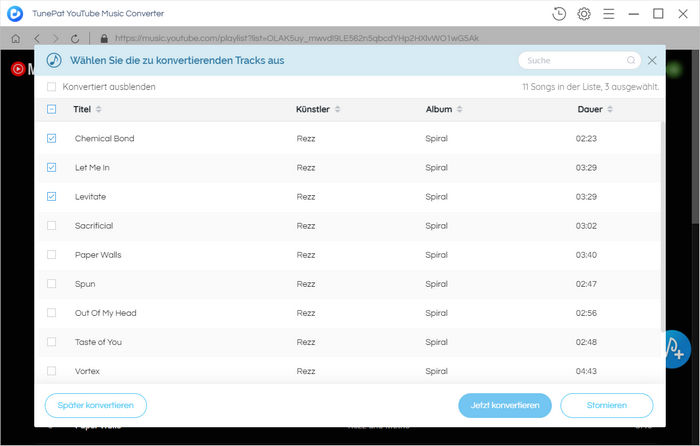Open the conversion history clock icon

(x=558, y=14)
